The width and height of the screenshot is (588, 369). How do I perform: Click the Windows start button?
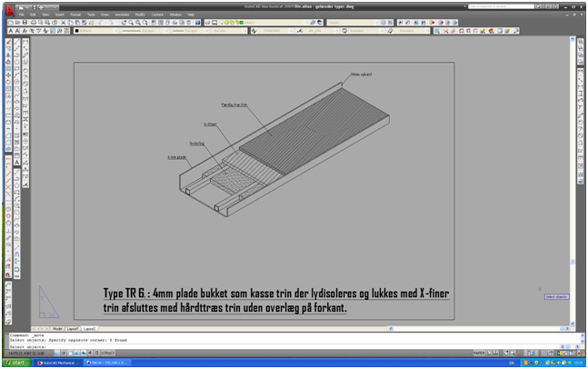coord(17,363)
